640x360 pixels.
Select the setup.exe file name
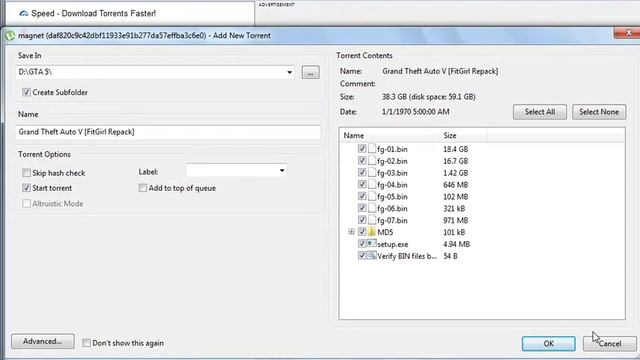point(393,244)
